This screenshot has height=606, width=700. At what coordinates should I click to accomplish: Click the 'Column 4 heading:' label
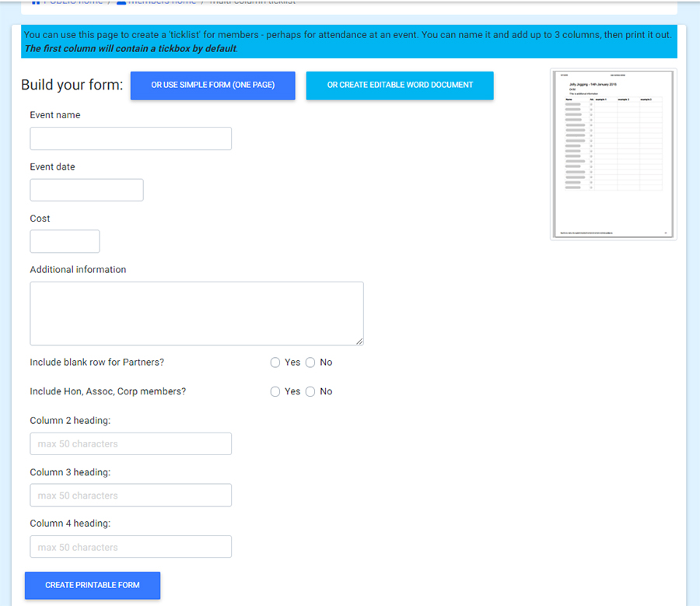(70, 524)
